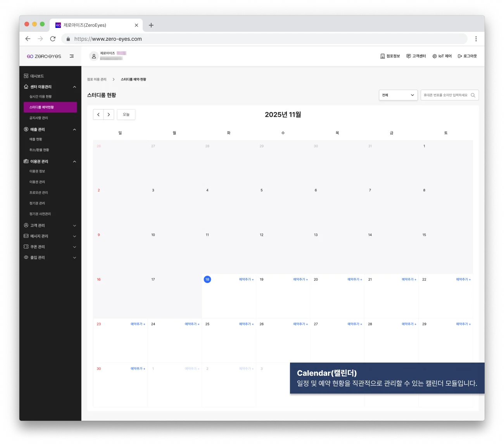This screenshot has height=444, width=504.
Task: Open IoT 제어 control in header
Action: click(x=442, y=56)
